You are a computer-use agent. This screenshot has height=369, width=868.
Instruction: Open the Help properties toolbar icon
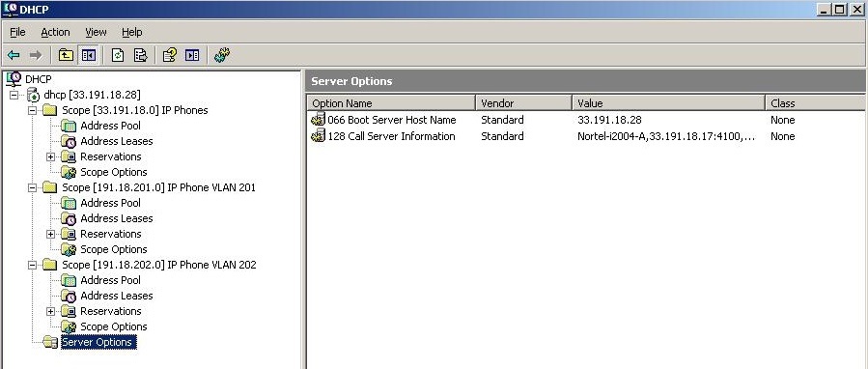click(169, 55)
